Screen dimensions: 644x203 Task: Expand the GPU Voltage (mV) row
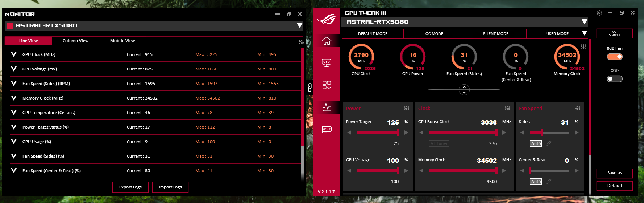pos(14,69)
